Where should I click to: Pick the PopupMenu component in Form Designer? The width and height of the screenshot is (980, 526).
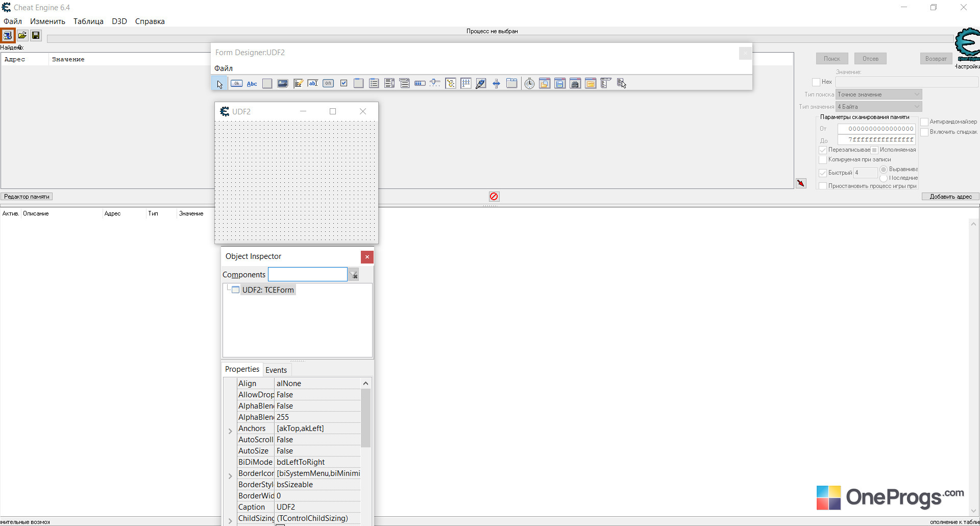[621, 84]
